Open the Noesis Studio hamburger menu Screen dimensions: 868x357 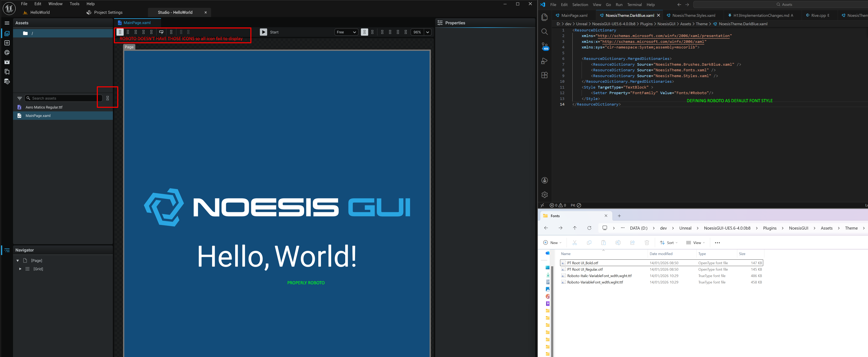(x=7, y=23)
